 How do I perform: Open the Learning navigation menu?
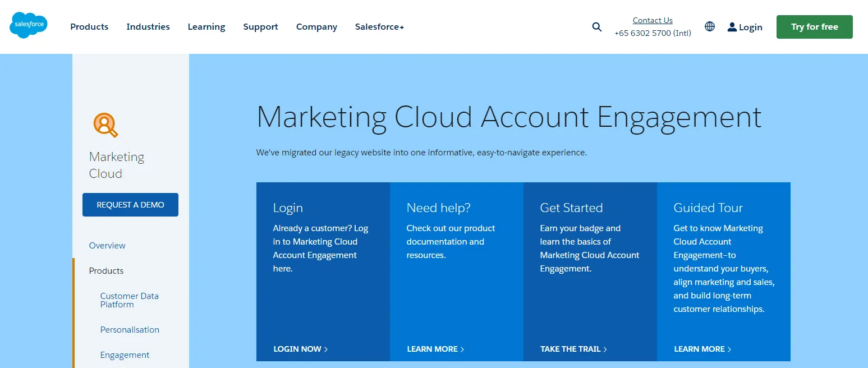tap(206, 27)
